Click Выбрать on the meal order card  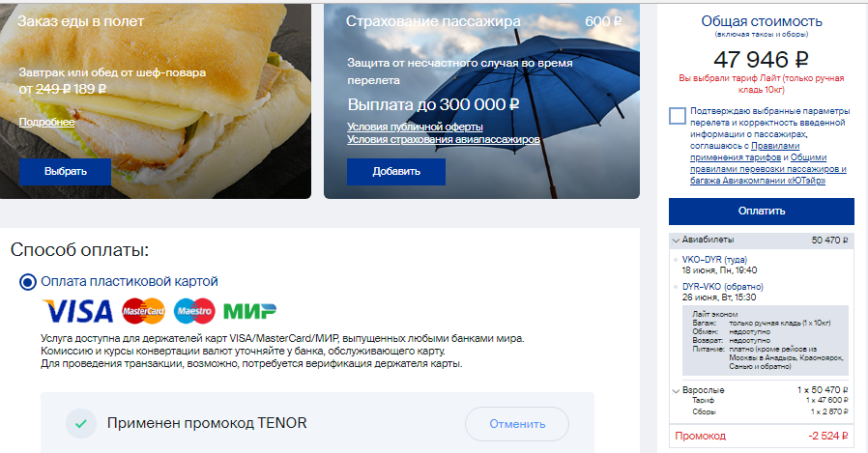[66, 172]
